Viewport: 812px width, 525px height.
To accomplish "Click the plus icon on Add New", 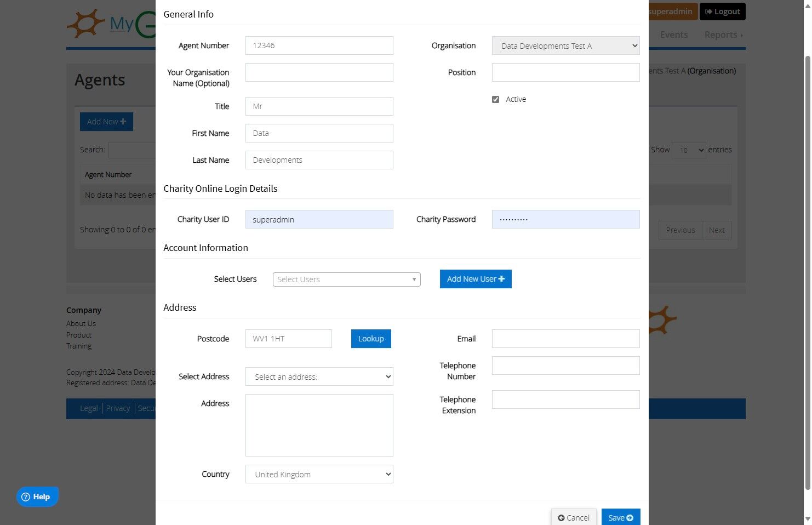I will click(x=123, y=122).
